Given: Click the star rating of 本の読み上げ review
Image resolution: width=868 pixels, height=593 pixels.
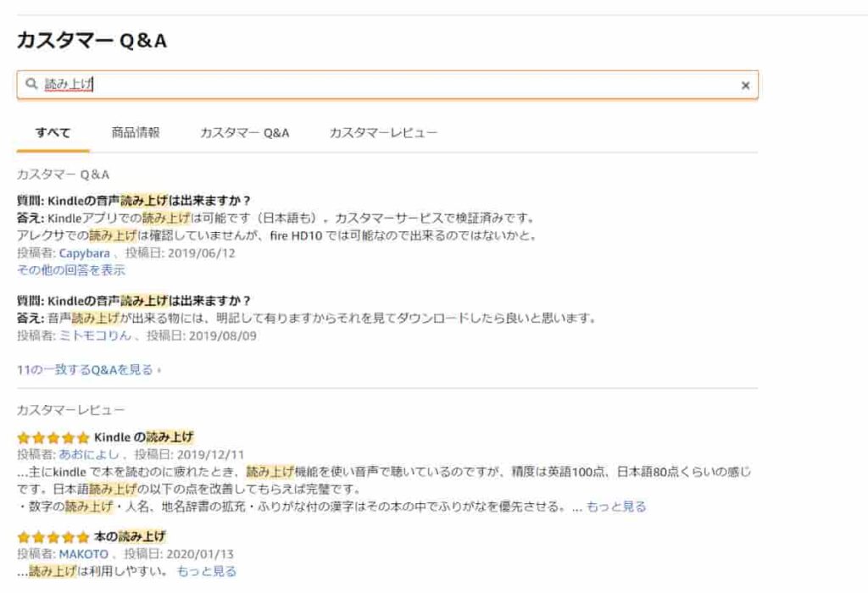Looking at the screenshot, I should (x=53, y=537).
